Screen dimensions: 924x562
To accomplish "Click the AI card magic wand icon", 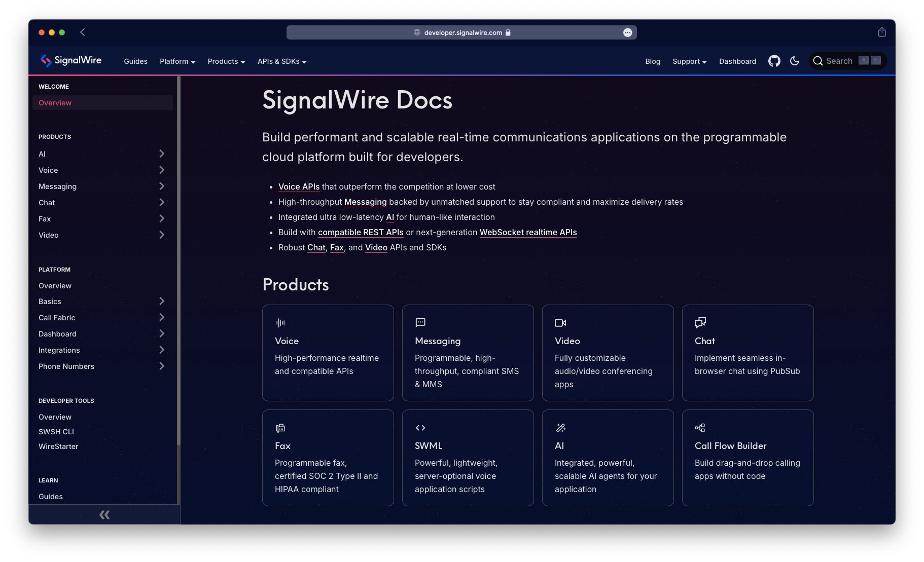I will point(560,428).
